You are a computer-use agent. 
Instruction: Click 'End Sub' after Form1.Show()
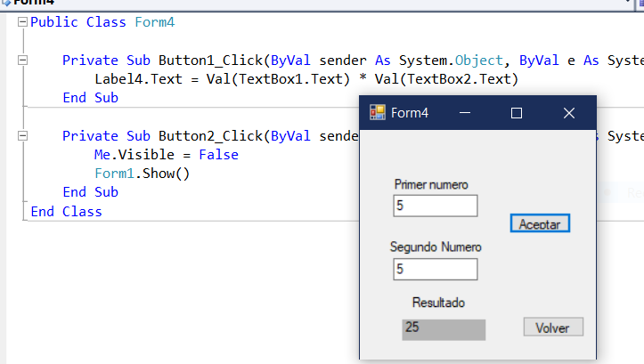click(90, 192)
